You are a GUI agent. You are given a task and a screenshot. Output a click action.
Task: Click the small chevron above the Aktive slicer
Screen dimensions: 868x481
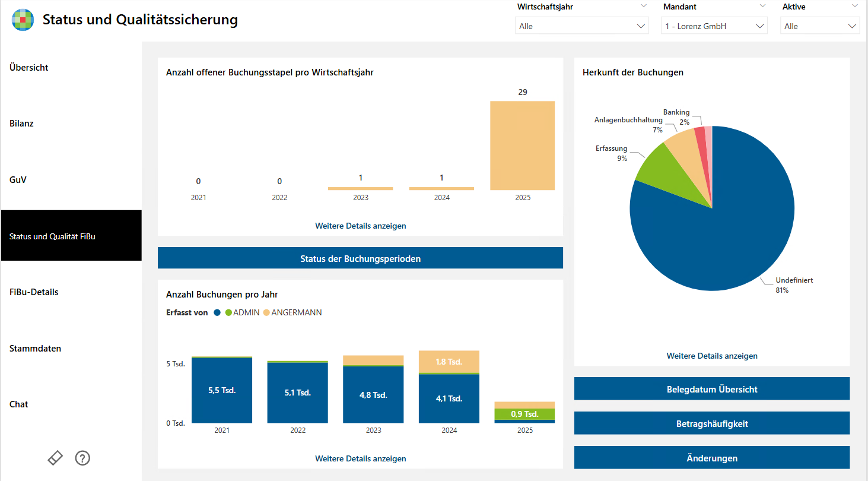[x=855, y=7]
